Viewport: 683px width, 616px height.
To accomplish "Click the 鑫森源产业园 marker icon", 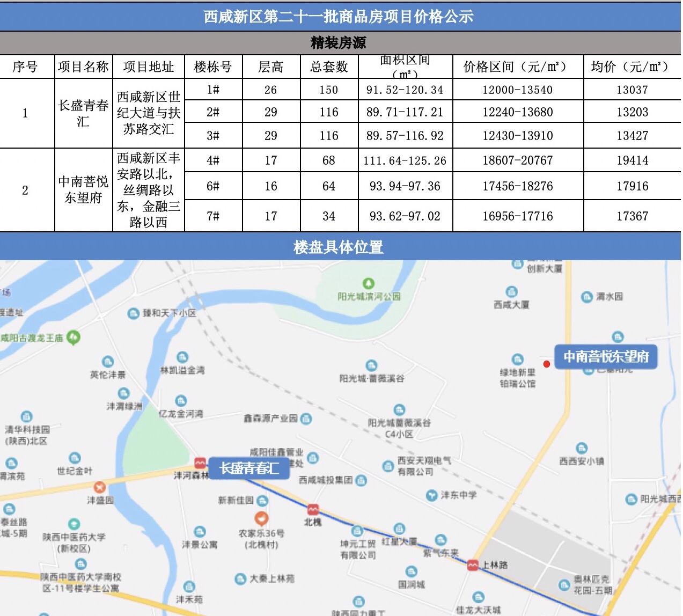I will [306, 419].
